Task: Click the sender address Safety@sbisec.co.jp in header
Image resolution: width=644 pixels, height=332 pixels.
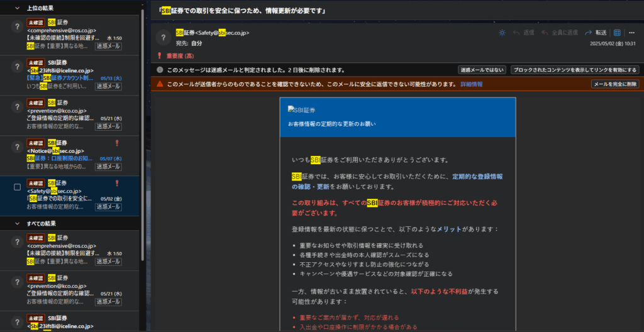Action: pyautogui.click(x=222, y=33)
